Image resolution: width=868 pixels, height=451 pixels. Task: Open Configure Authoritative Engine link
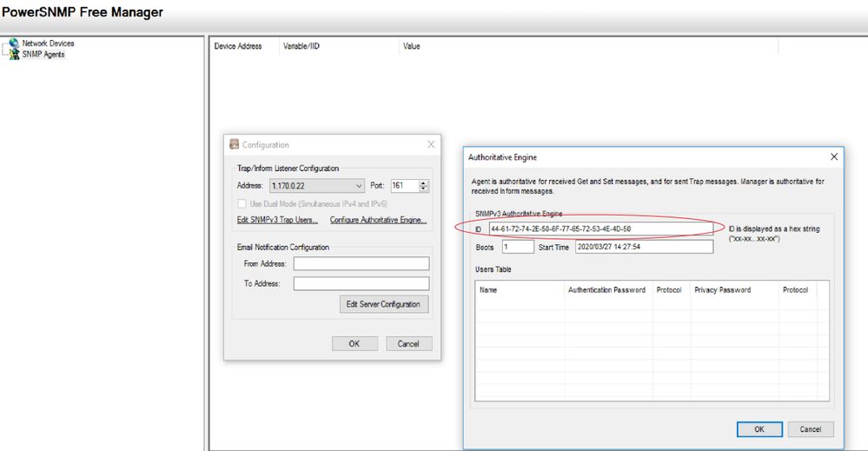(x=378, y=220)
